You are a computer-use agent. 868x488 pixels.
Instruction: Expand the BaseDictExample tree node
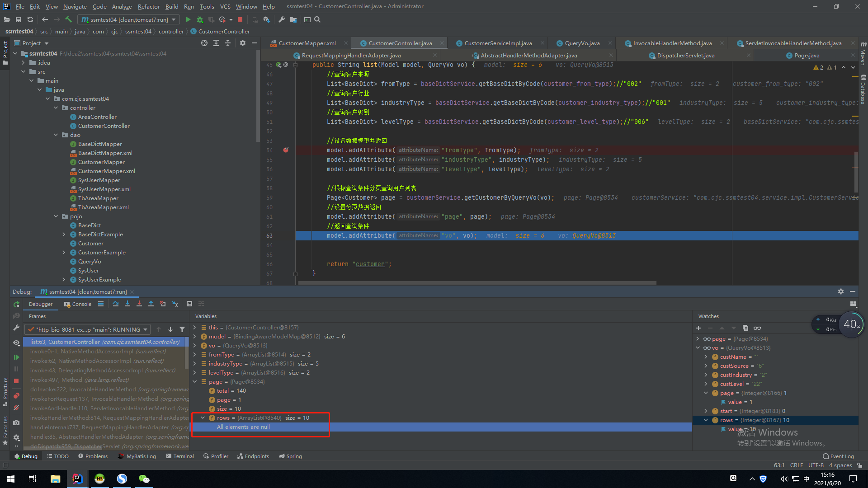tap(64, 235)
